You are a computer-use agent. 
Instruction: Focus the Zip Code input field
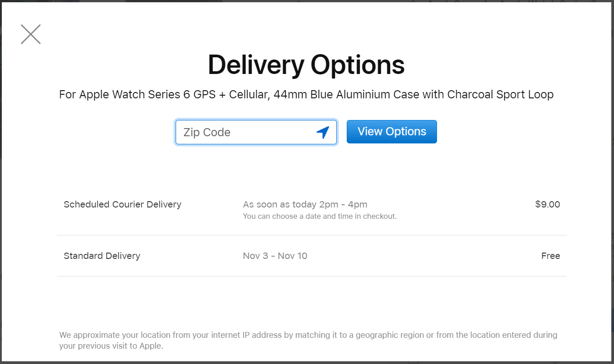pos(256,132)
